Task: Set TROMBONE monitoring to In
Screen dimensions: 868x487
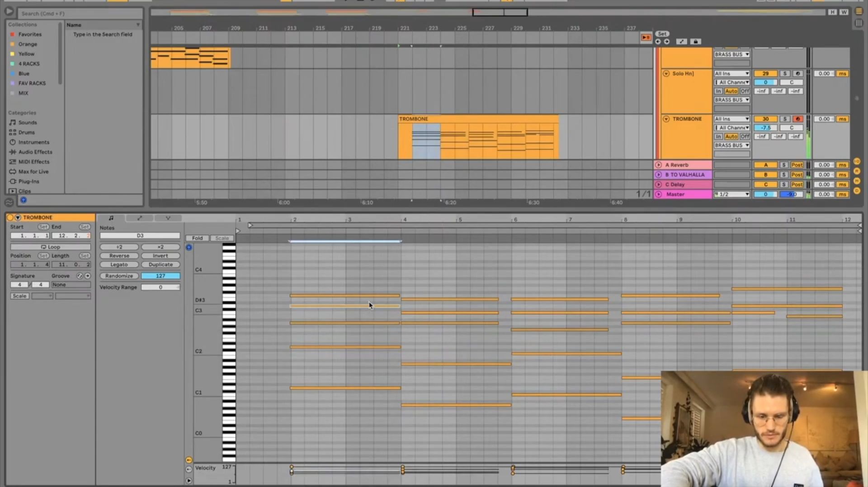Action: [x=718, y=136]
